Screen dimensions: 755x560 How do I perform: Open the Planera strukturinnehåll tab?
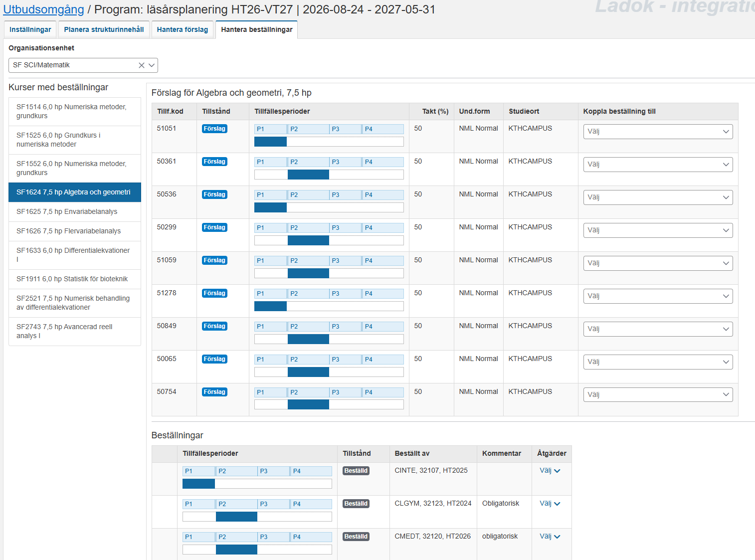click(104, 29)
